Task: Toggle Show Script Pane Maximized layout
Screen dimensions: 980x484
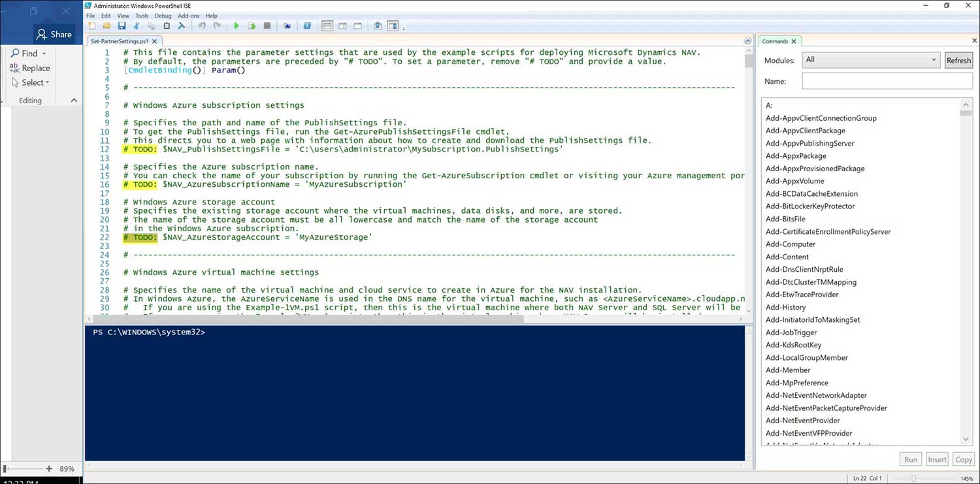Action: [357, 25]
